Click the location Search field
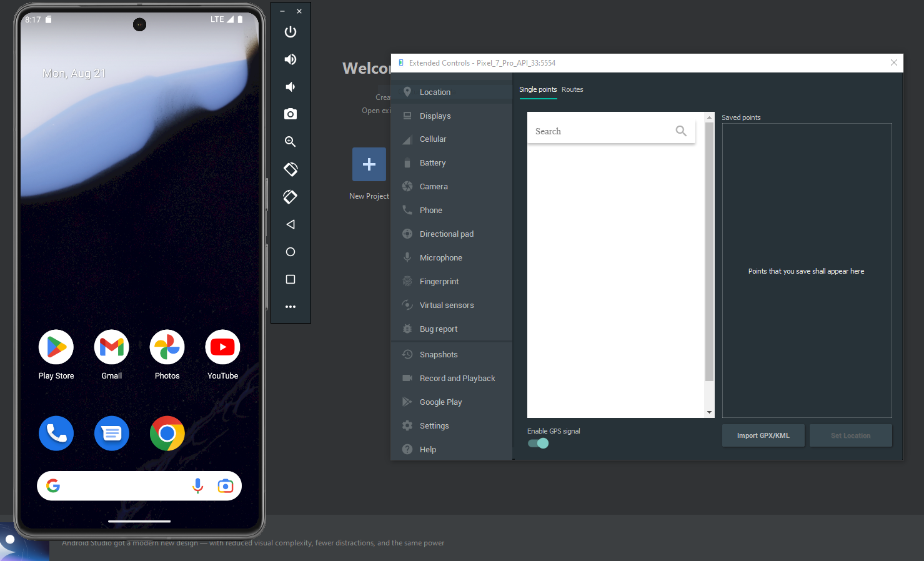The image size is (924, 561). [602, 131]
